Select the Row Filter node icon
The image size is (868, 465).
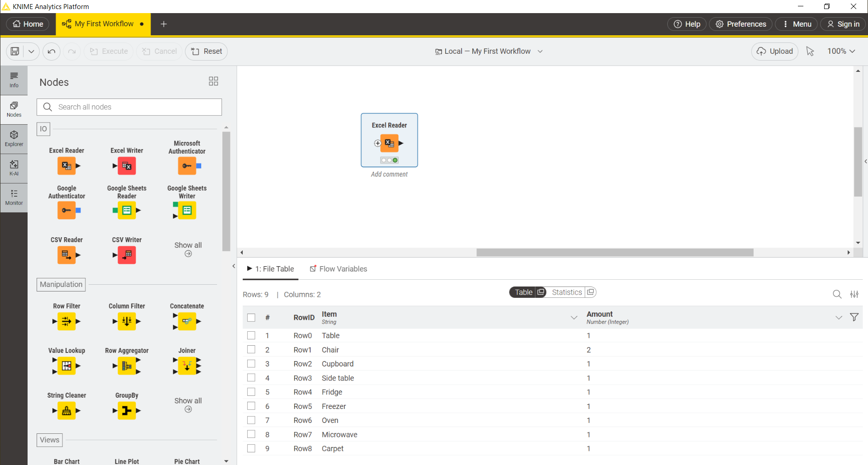point(66,321)
